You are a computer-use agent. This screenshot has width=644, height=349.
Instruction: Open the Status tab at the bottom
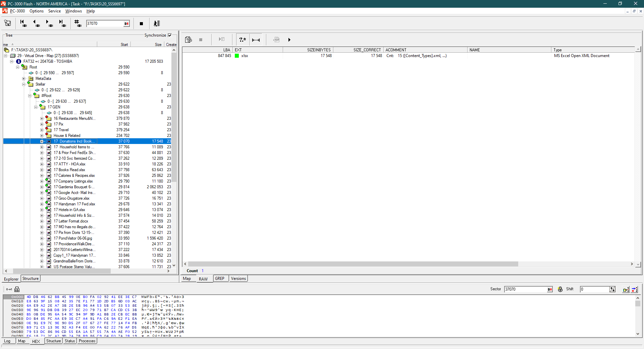[70, 341]
